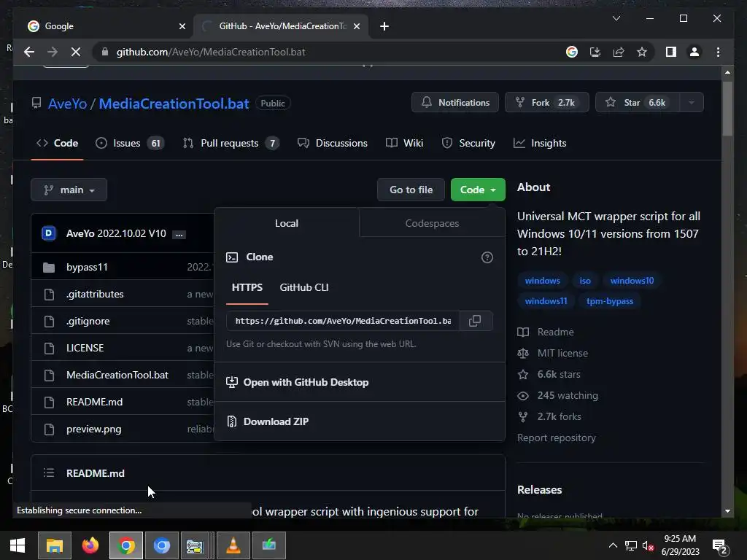Image resolution: width=747 pixels, height=560 pixels.
Task: Open the LICENSE file
Action: tap(85, 348)
